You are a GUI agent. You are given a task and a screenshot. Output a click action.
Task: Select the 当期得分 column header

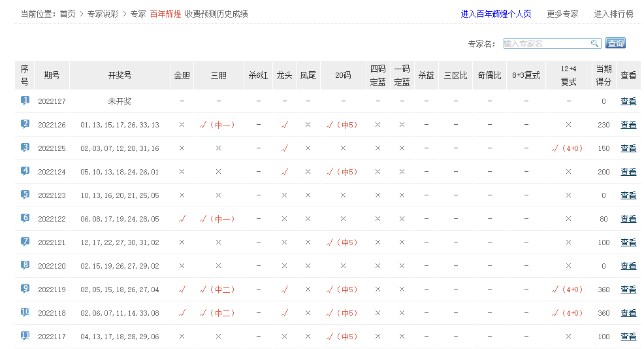tap(604, 75)
